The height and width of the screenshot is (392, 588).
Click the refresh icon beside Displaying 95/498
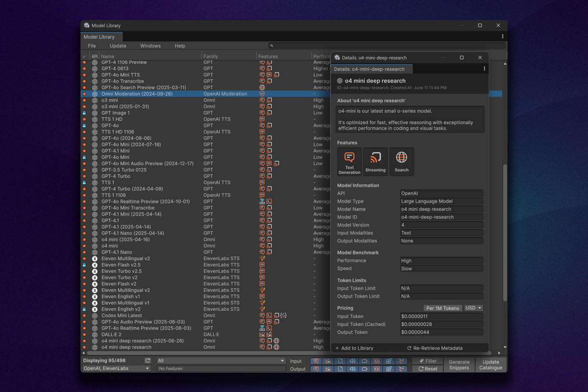pyautogui.click(x=147, y=361)
